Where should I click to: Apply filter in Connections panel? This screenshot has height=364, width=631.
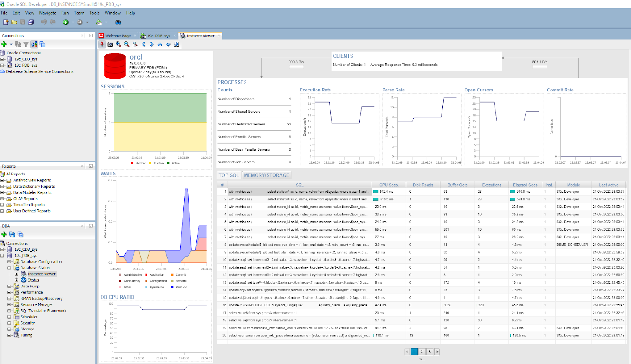(x=26, y=44)
